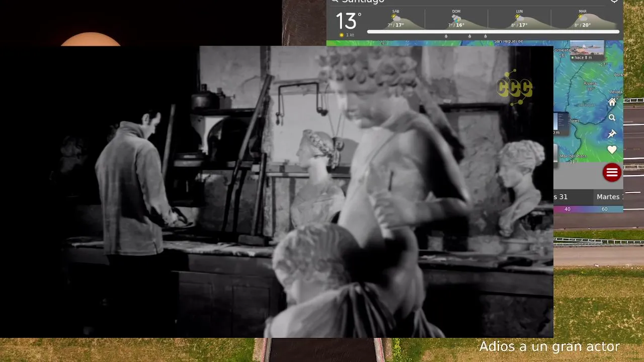Click the 8° / 17° temperature range
Viewport: 644px width, 362px height.
click(519, 25)
